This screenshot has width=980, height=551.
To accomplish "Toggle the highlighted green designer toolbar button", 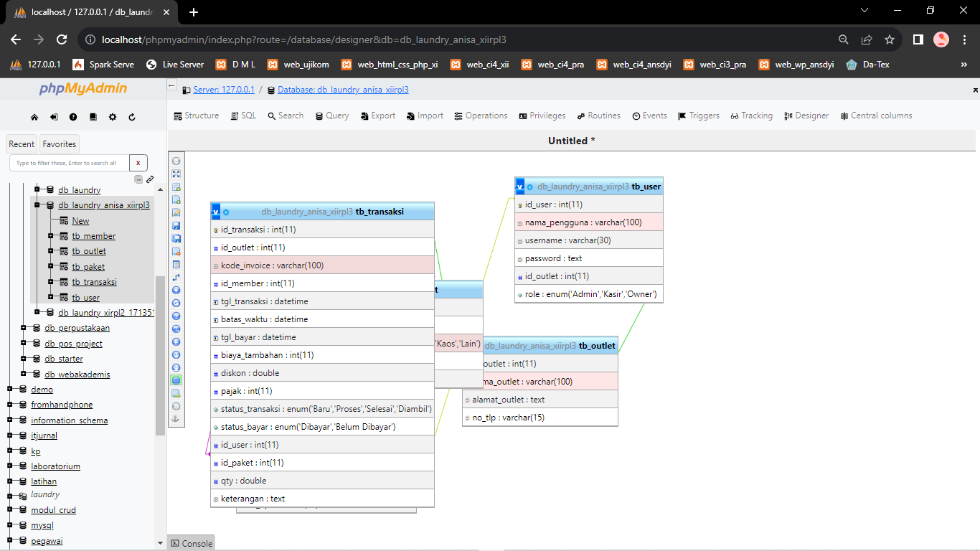I will pyautogui.click(x=176, y=380).
